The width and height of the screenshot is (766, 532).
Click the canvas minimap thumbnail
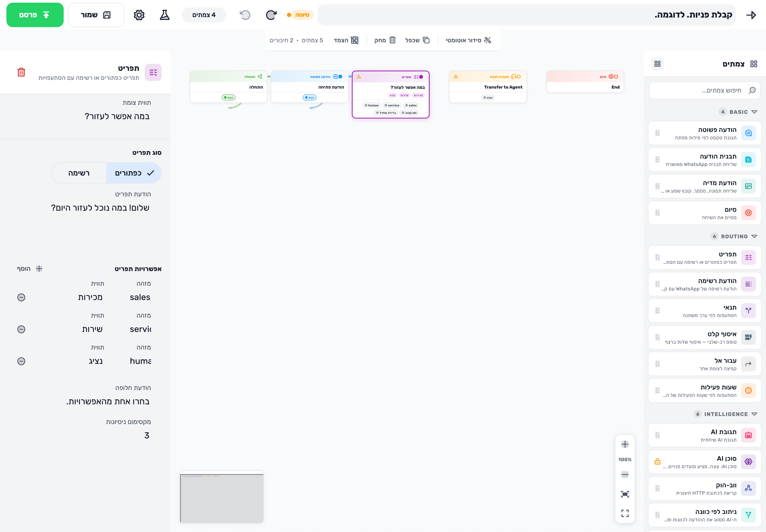[x=222, y=497]
